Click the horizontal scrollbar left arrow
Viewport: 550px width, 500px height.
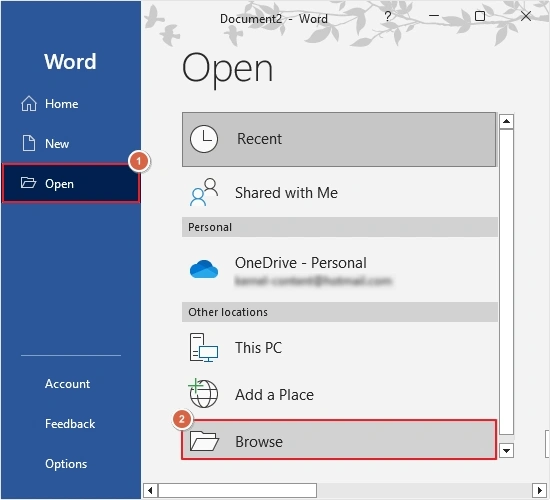150,490
